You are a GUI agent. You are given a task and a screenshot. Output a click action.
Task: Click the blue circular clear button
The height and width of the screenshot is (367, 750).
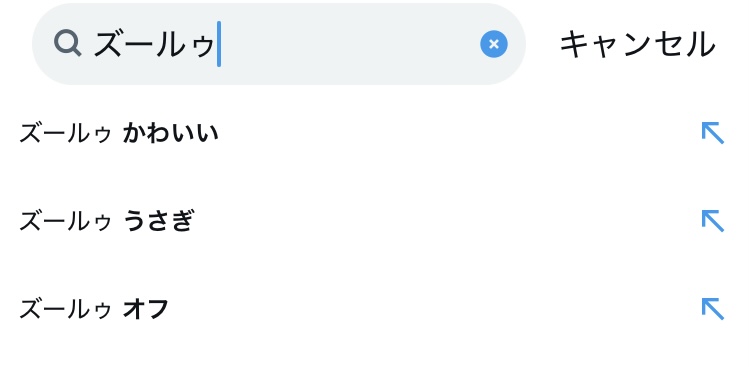[x=494, y=44]
